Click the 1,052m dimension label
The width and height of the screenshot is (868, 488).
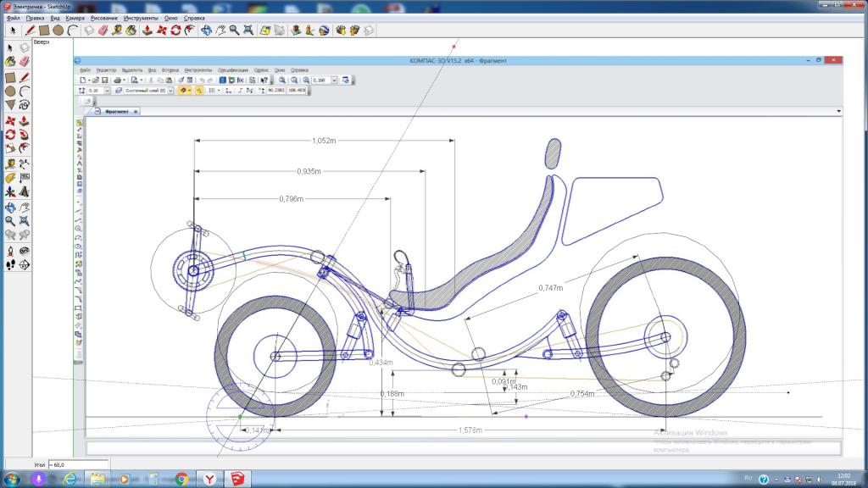324,141
